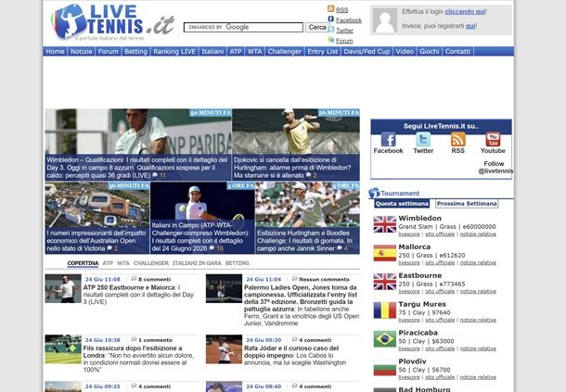
Task: Click the Wimbledon British flag icon
Action: 384,224
